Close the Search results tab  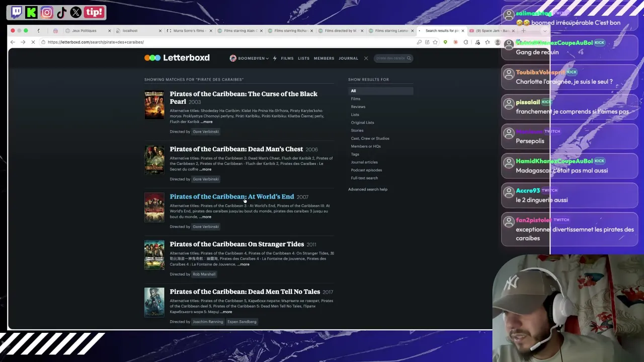coord(463,31)
